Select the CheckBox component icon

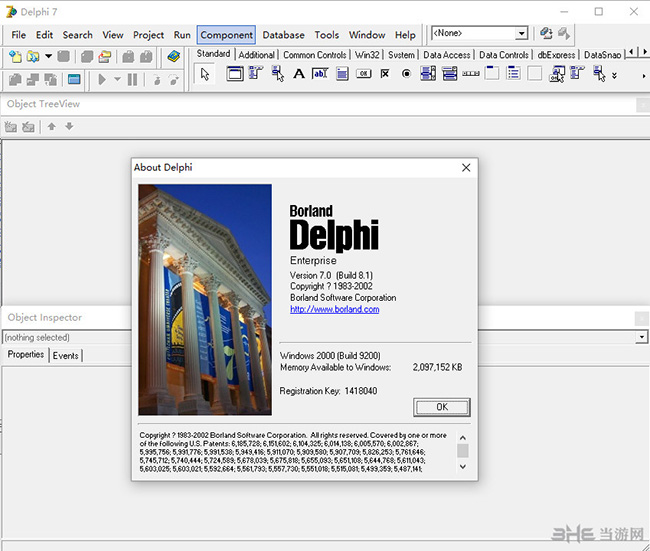385,74
